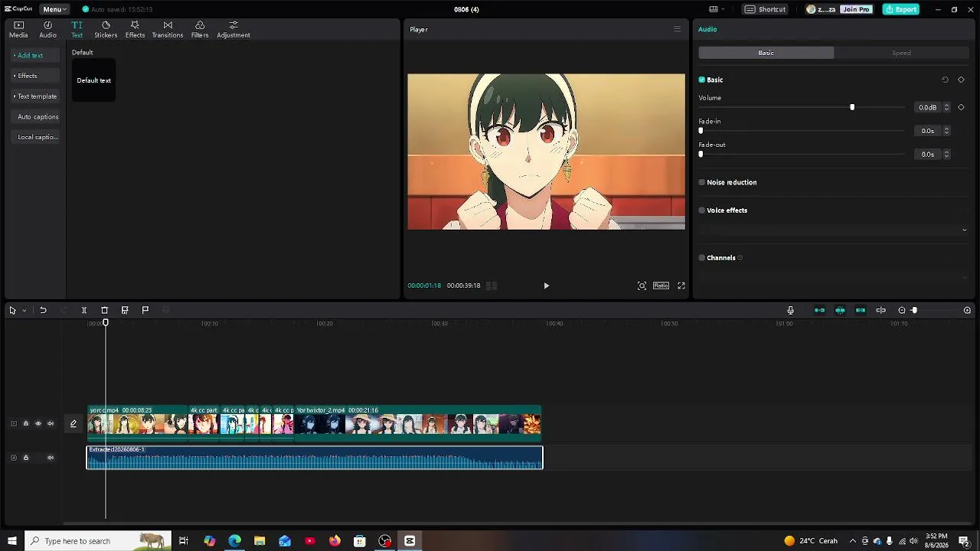Click the AI crop tool in timeline toolbar
The height and width of the screenshot is (551, 980).
coord(125,310)
